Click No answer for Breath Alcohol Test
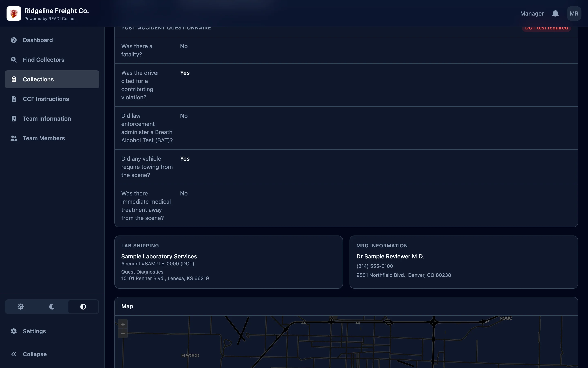588x368 pixels. click(x=184, y=116)
